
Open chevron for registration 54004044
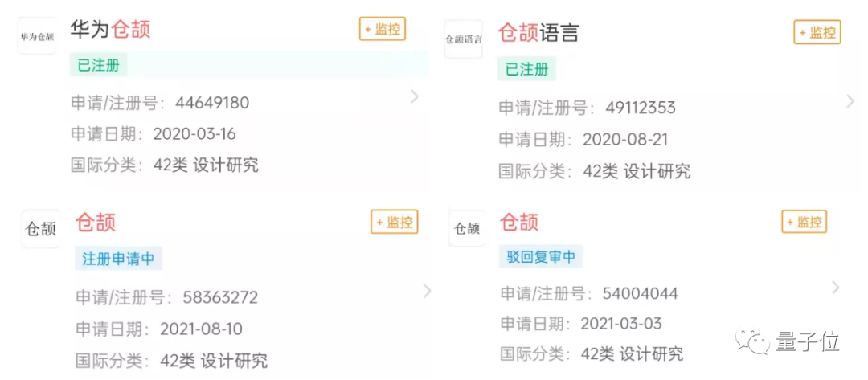(836, 288)
